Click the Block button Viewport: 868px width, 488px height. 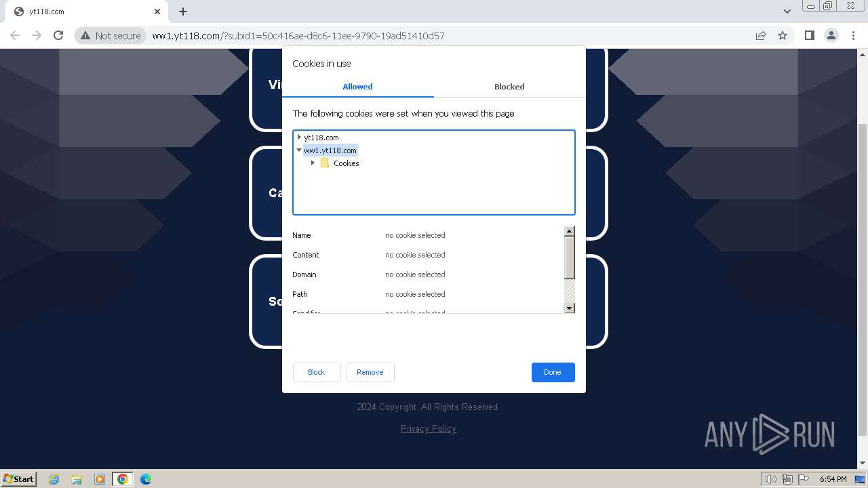point(317,372)
